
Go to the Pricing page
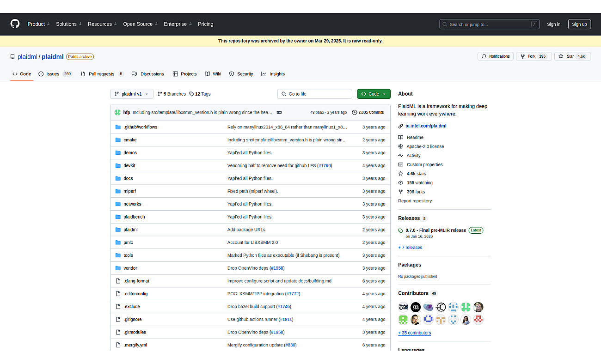tap(206, 24)
